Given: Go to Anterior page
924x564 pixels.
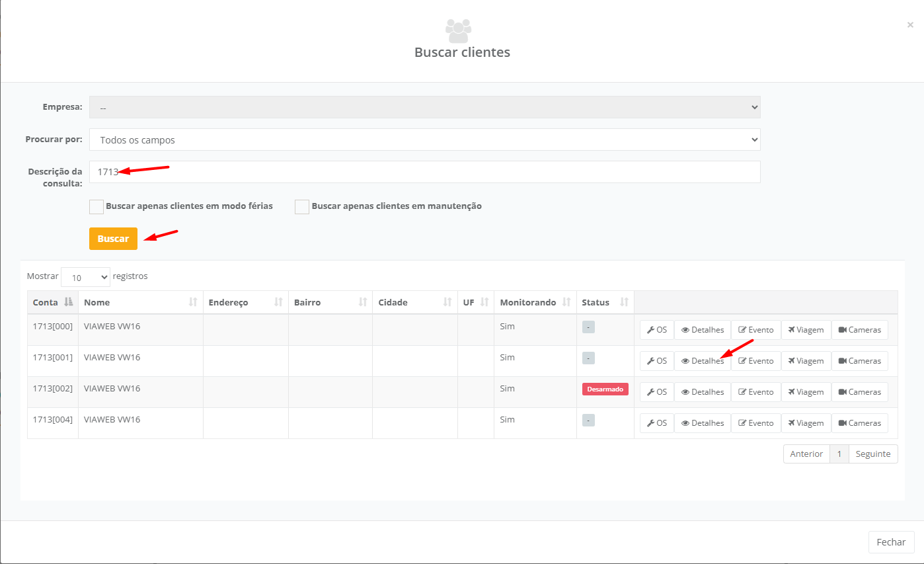Looking at the screenshot, I should pyautogui.click(x=806, y=454).
